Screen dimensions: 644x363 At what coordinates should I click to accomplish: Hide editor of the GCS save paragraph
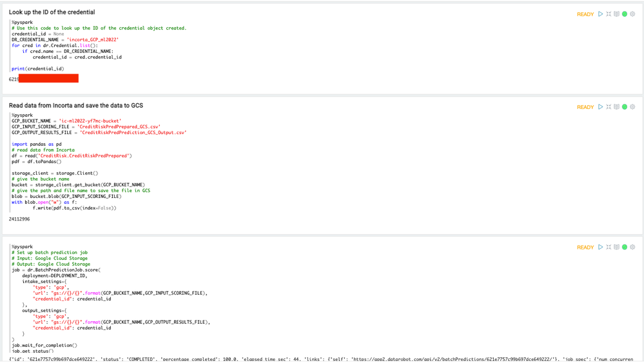tap(609, 107)
